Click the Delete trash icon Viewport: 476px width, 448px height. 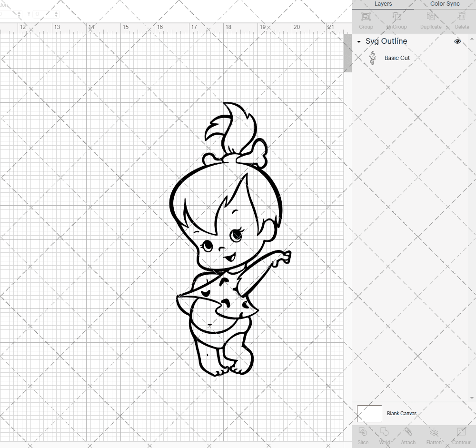coord(462,16)
